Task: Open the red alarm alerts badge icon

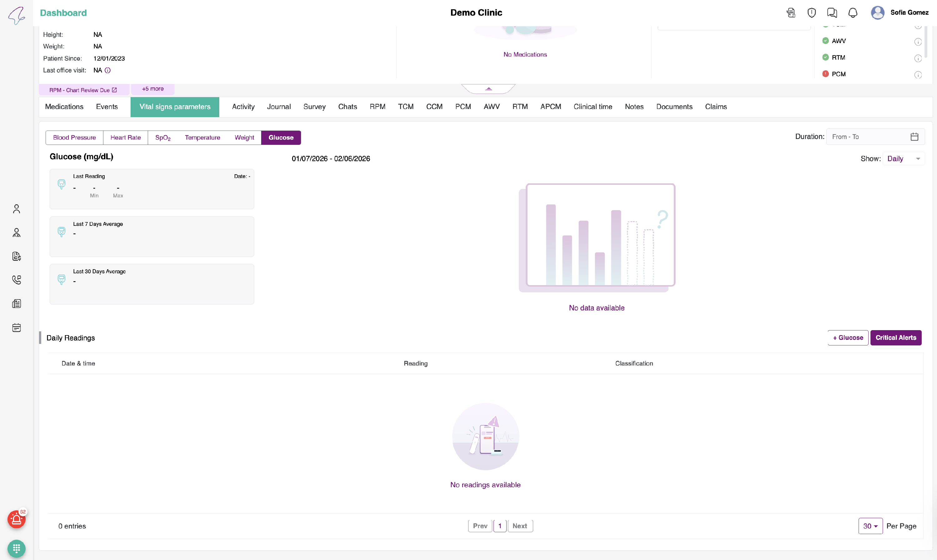Action: pyautogui.click(x=16, y=520)
